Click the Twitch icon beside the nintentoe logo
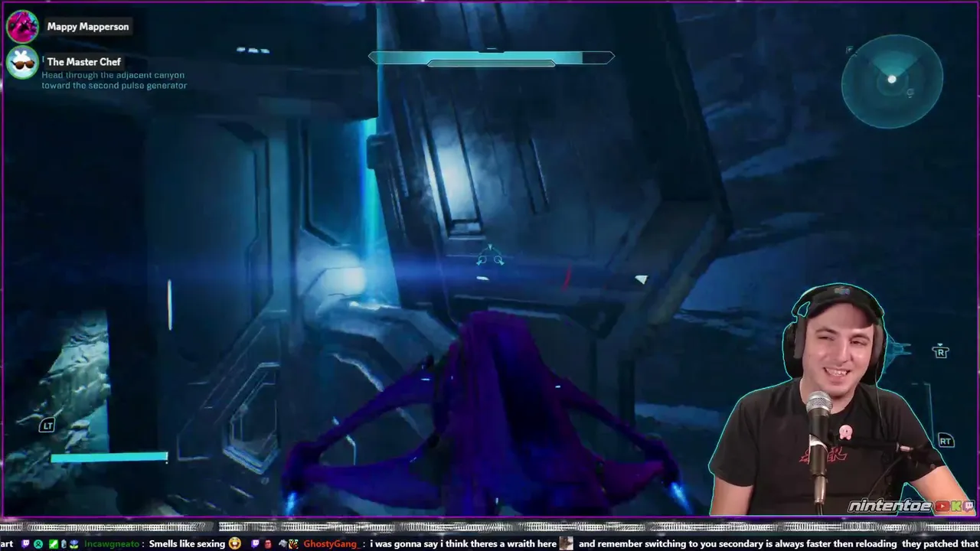980x551 pixels. 967,507
